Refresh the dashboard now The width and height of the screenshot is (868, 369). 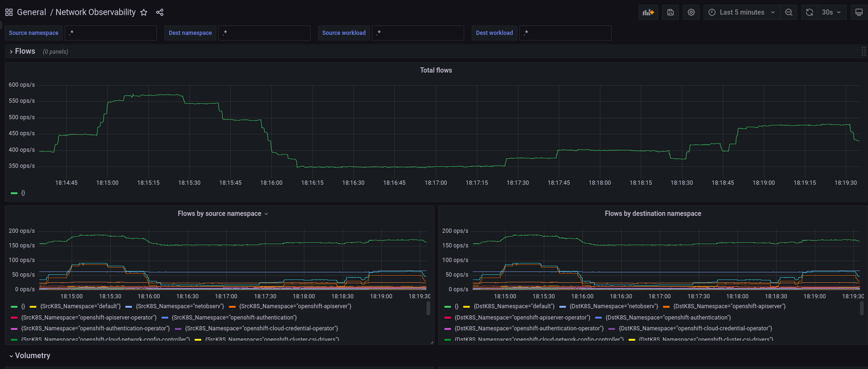[x=810, y=13]
